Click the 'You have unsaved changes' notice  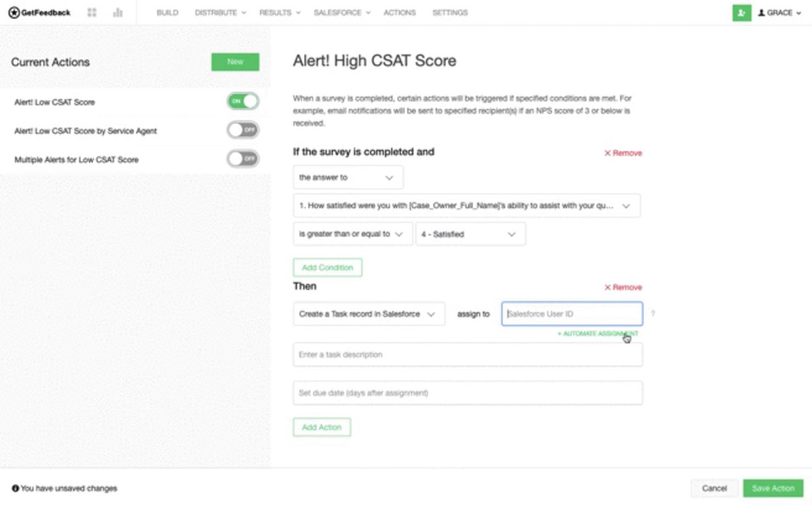(x=65, y=488)
